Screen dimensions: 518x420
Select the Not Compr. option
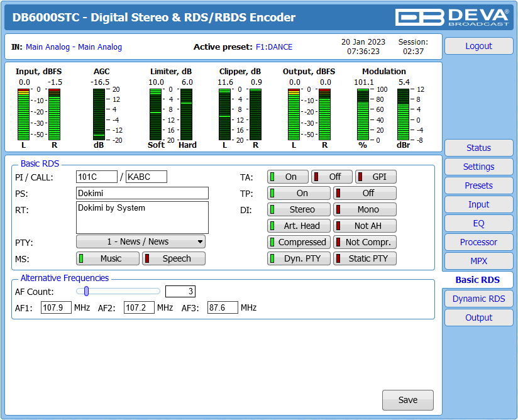[365, 242]
